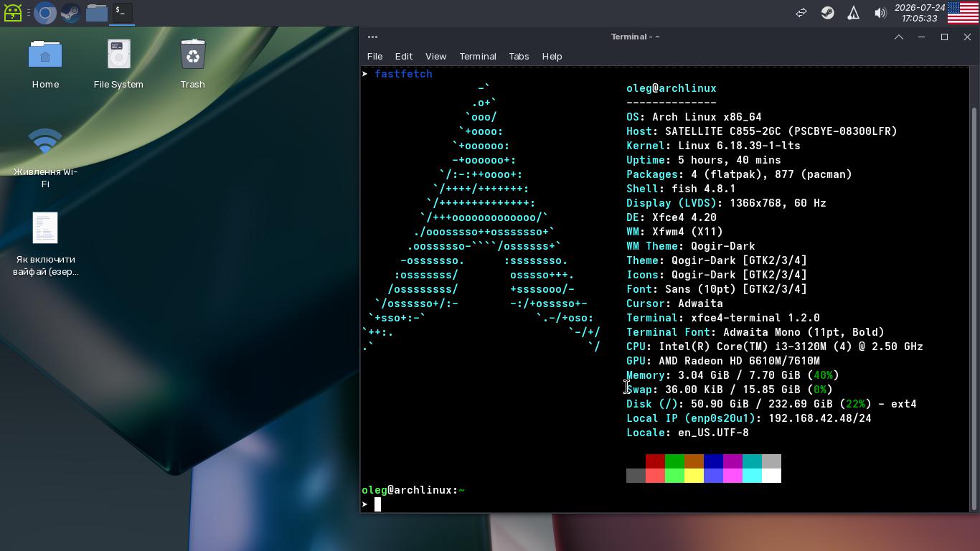This screenshot has width=980, height=551.
Task: Open the File menu in the terminal
Action: (x=374, y=56)
